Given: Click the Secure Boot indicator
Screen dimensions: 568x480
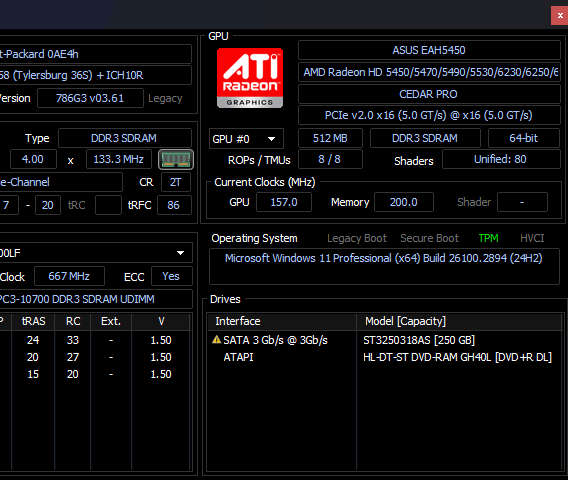Looking at the screenshot, I should coord(429,238).
